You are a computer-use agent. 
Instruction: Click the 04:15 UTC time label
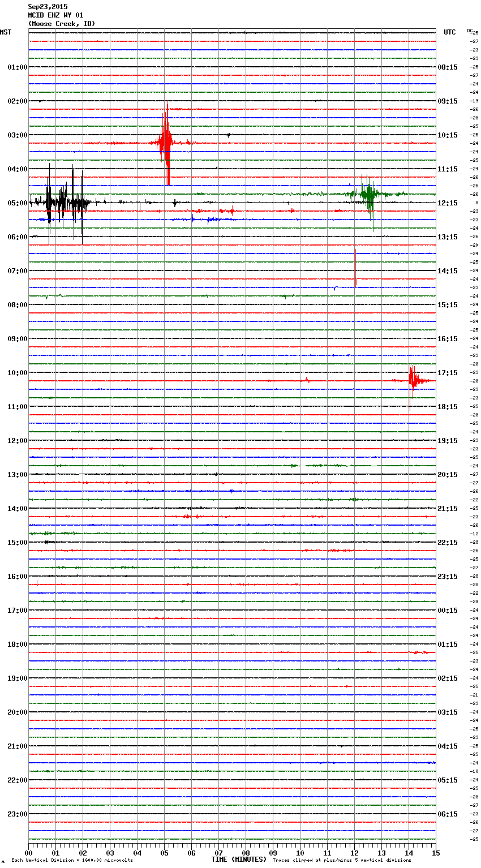click(448, 746)
